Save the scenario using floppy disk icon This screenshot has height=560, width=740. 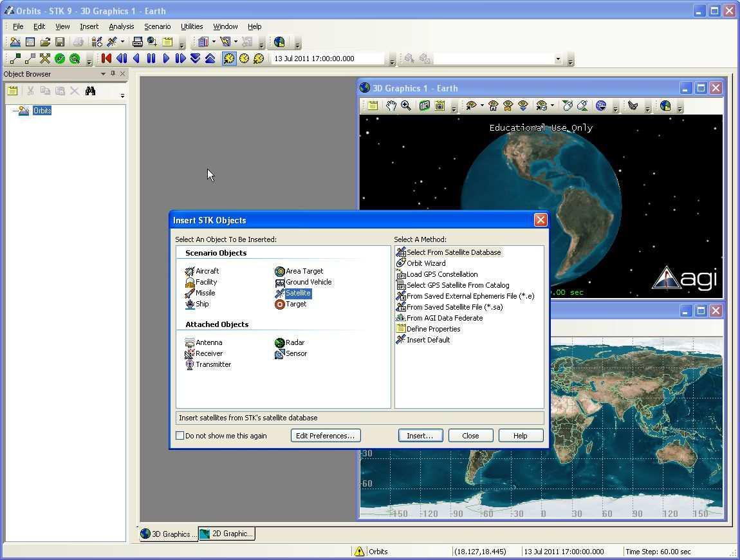point(60,42)
